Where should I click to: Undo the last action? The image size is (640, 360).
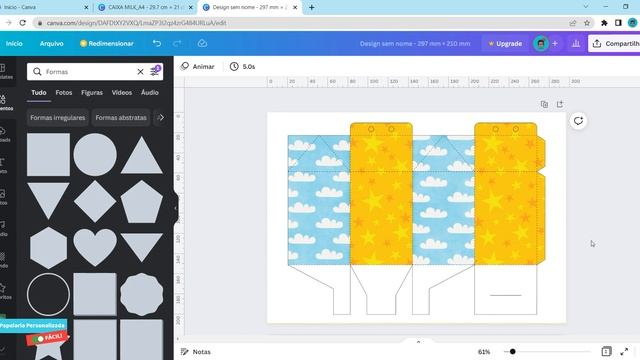[x=157, y=43]
